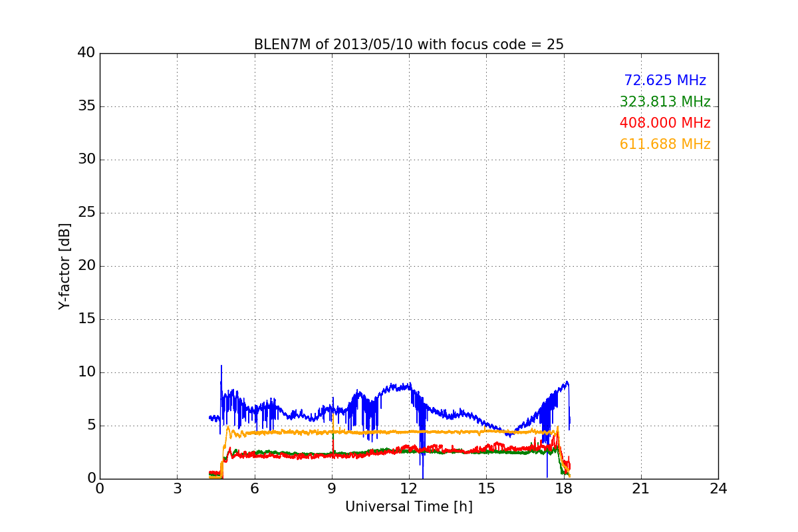The image size is (798, 532).
Task: Click the 72.625 MHz legend label
Action: click(x=665, y=80)
